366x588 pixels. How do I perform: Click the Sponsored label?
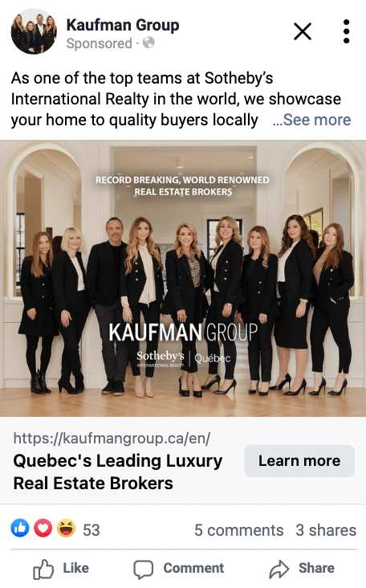tap(100, 43)
